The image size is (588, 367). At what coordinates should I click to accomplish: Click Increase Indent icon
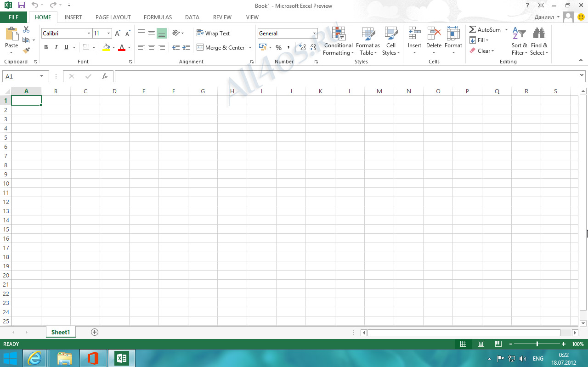186,47
